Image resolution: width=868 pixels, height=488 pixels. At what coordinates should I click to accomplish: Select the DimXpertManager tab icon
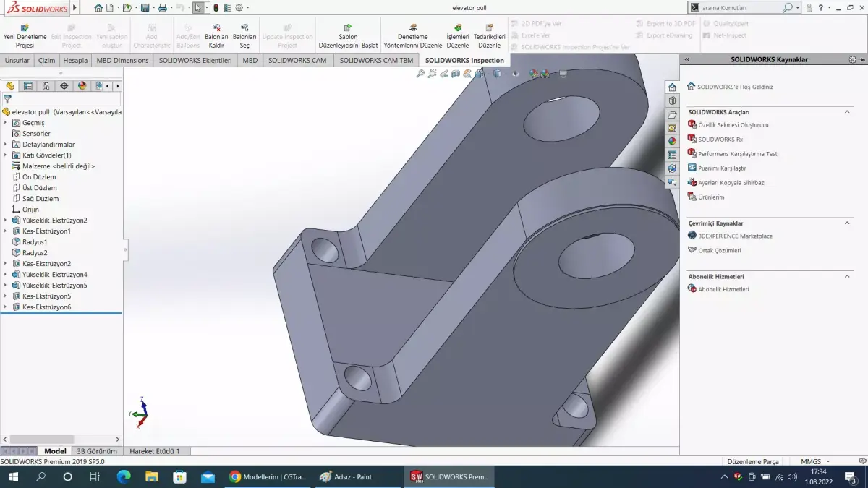pos(64,85)
